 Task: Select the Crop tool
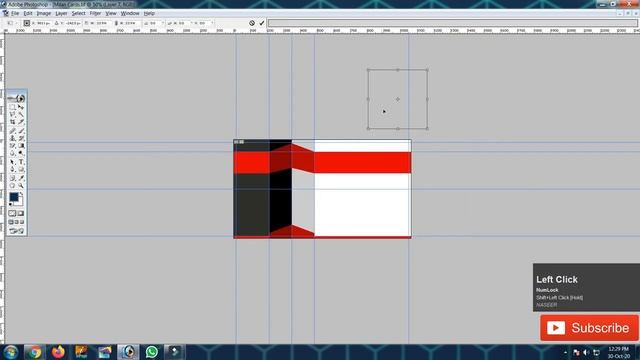click(12, 122)
